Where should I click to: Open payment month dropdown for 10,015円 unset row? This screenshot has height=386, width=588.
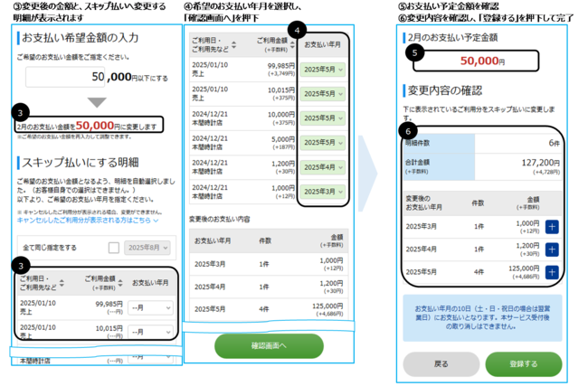(150, 332)
